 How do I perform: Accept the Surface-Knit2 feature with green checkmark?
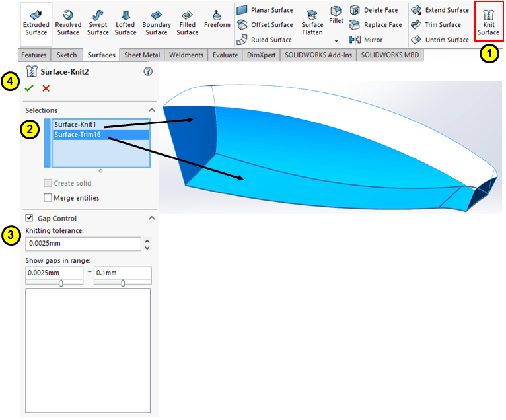coord(29,88)
